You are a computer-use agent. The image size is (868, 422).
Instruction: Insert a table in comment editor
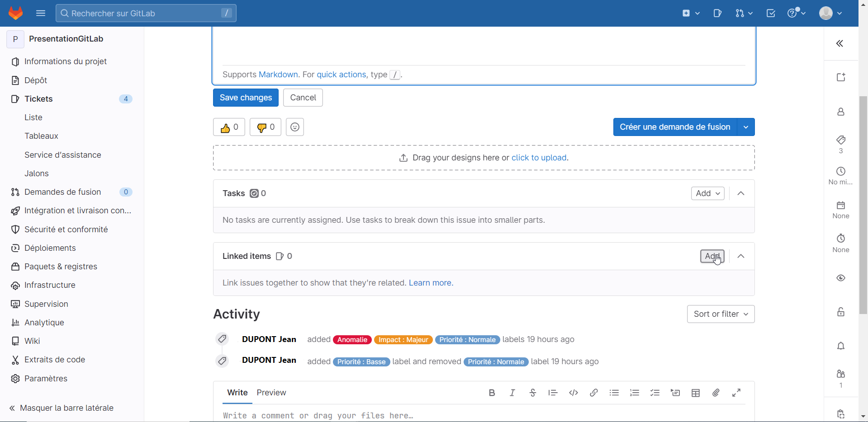pyautogui.click(x=696, y=393)
